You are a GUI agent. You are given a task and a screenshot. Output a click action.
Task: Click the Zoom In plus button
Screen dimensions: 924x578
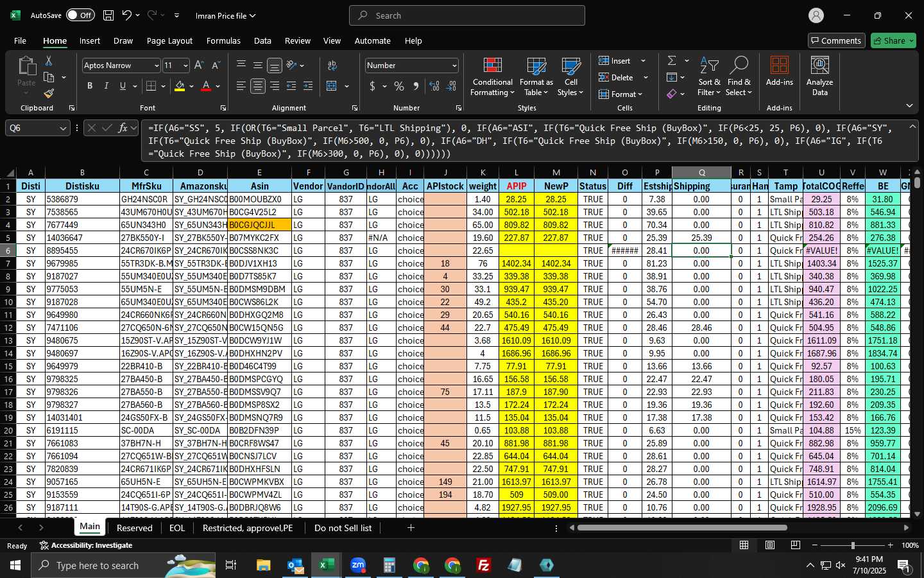890,545
